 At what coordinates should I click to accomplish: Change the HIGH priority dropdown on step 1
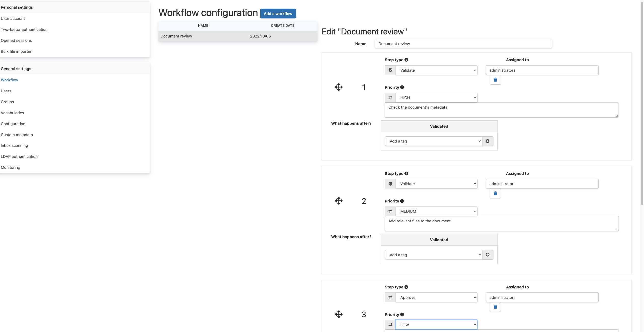pyautogui.click(x=436, y=97)
